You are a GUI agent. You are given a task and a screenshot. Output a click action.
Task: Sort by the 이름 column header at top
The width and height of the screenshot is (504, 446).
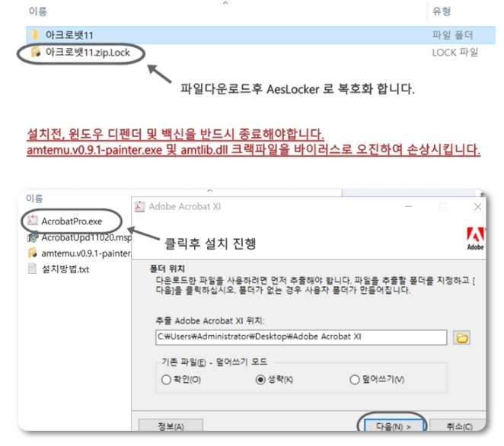coord(37,11)
